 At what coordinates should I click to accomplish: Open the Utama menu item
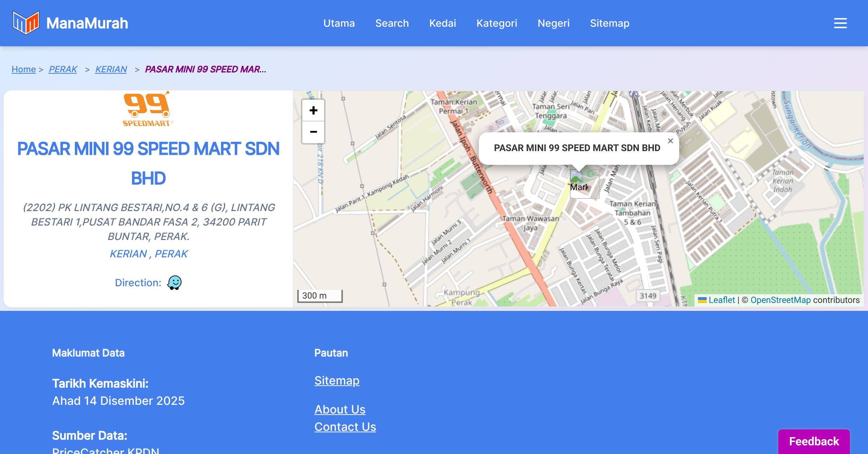[x=339, y=23]
